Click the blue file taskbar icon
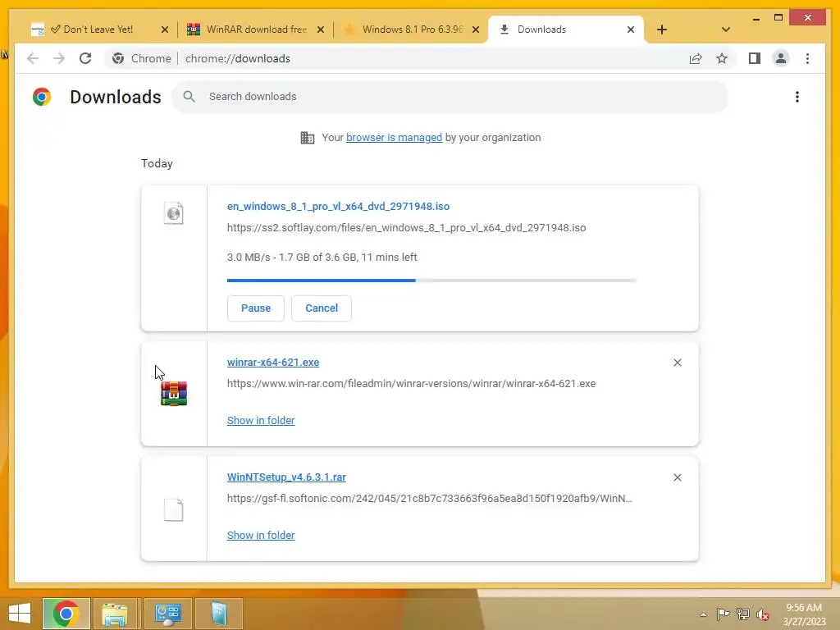Viewport: 840px width, 630px height. point(219,614)
